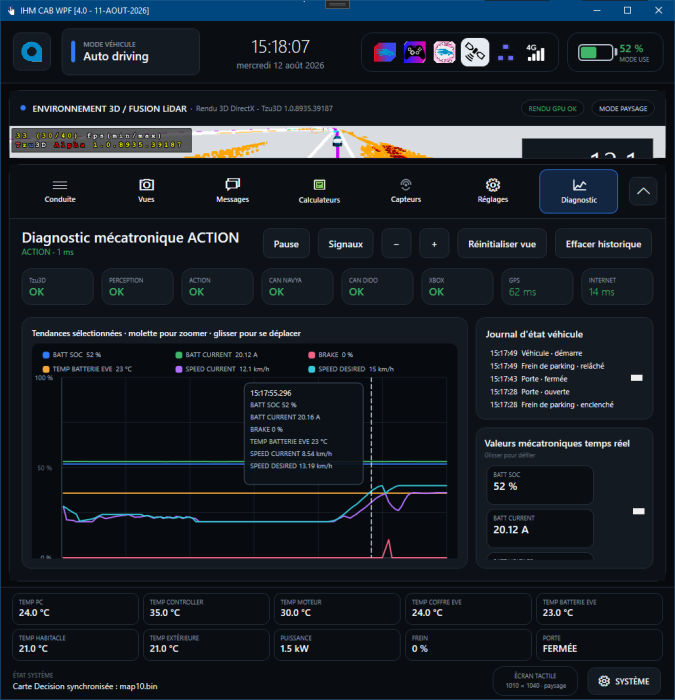Switch to the Messages tab
Viewport: 675px width, 700px height.
tap(233, 192)
